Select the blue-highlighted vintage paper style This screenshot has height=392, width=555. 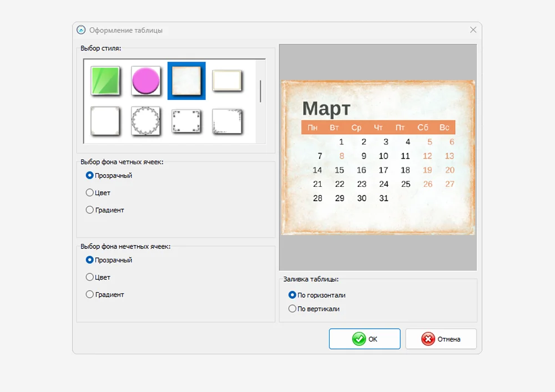coord(186,81)
